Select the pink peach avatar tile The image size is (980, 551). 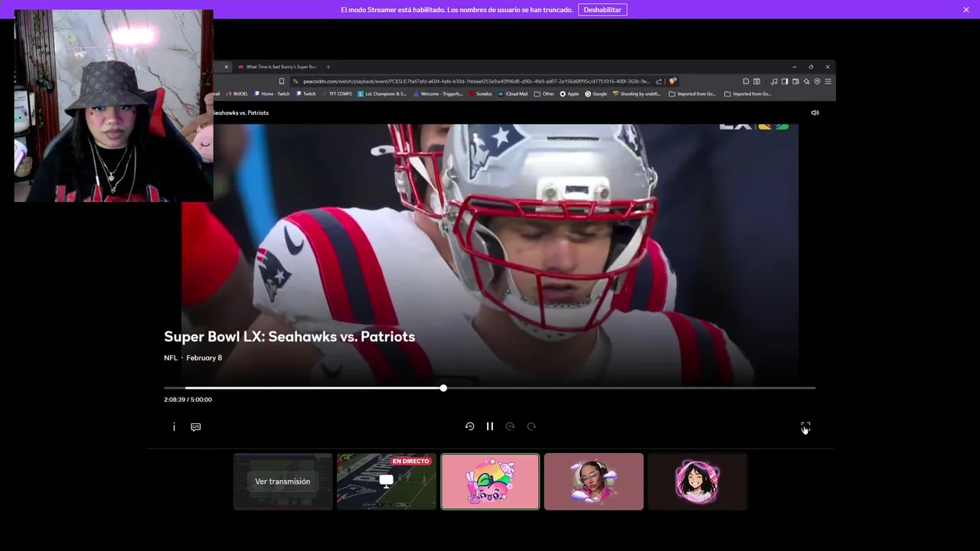click(x=490, y=481)
